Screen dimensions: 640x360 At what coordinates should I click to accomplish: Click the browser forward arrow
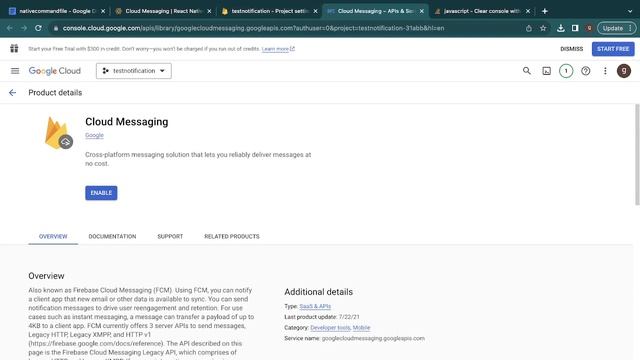pyautogui.click(x=24, y=28)
